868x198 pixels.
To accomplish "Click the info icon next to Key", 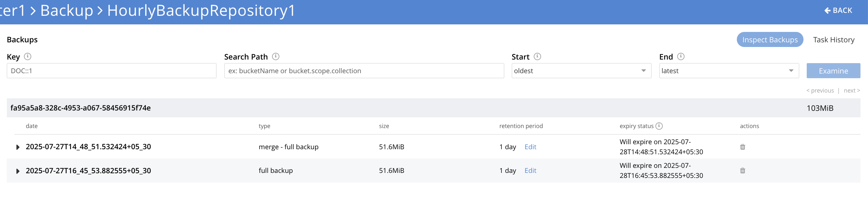I will pos(28,57).
